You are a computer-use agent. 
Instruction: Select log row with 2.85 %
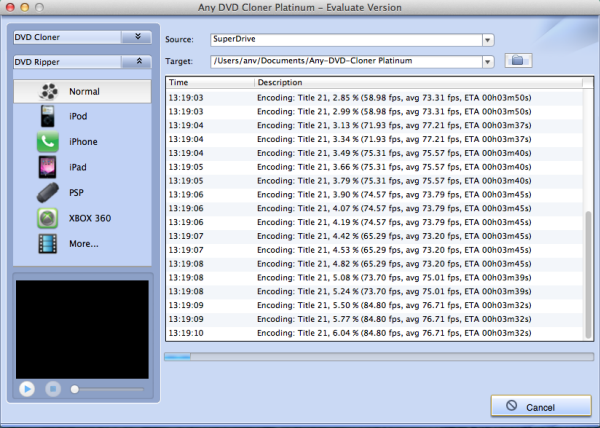(375, 98)
